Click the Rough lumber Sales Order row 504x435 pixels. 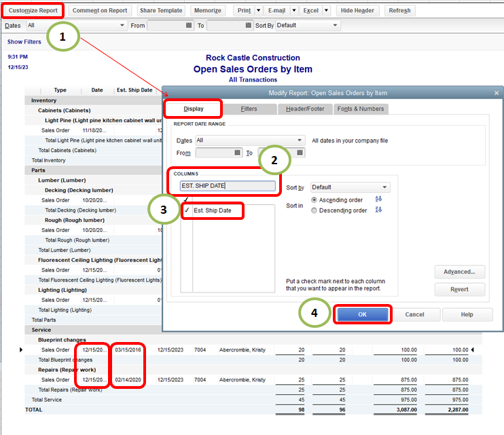[x=94, y=230]
